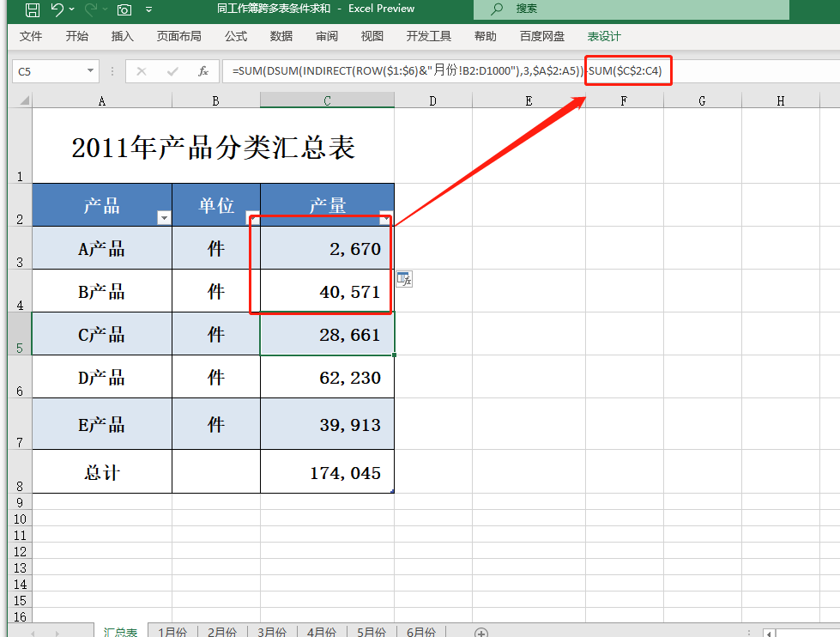Click the Enter checkmark formula button
Viewport: 840px width, 637px height.
(172, 71)
